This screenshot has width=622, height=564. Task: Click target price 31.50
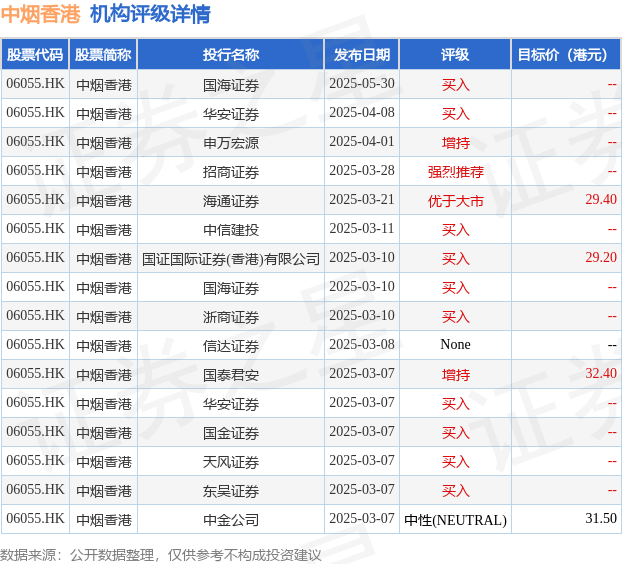(x=601, y=518)
